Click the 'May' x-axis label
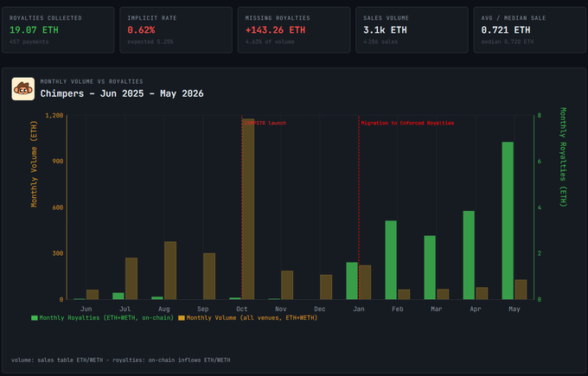 pos(514,309)
